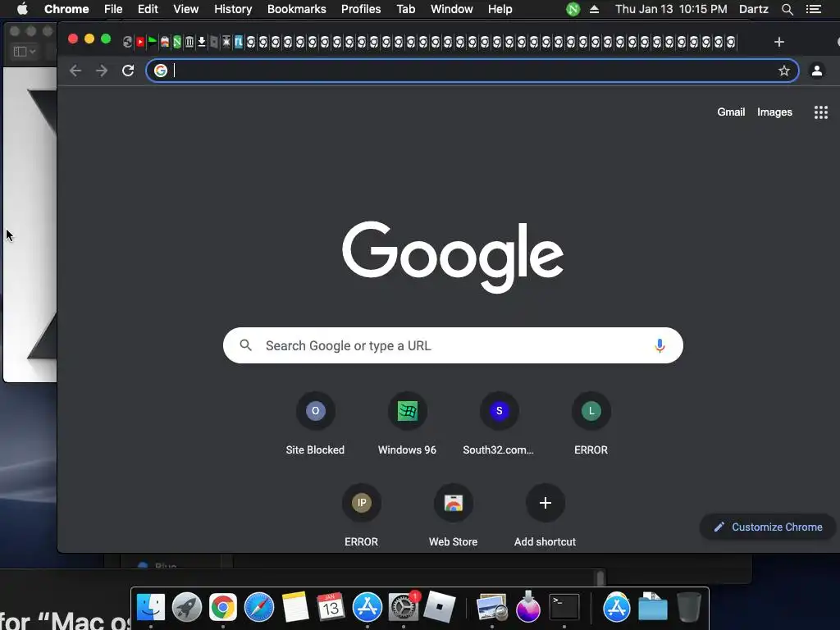This screenshot has height=630, width=840.
Task: Go back with the browser back arrow
Action: (75, 71)
